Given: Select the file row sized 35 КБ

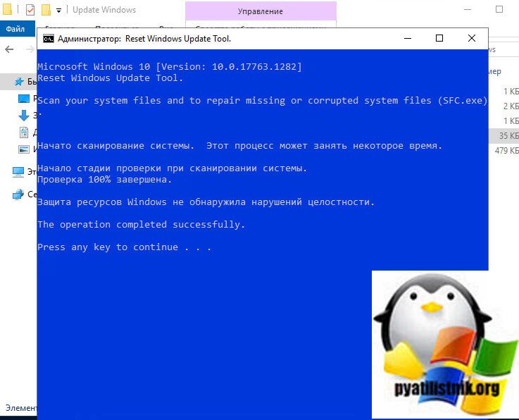Looking at the screenshot, I should [504, 135].
